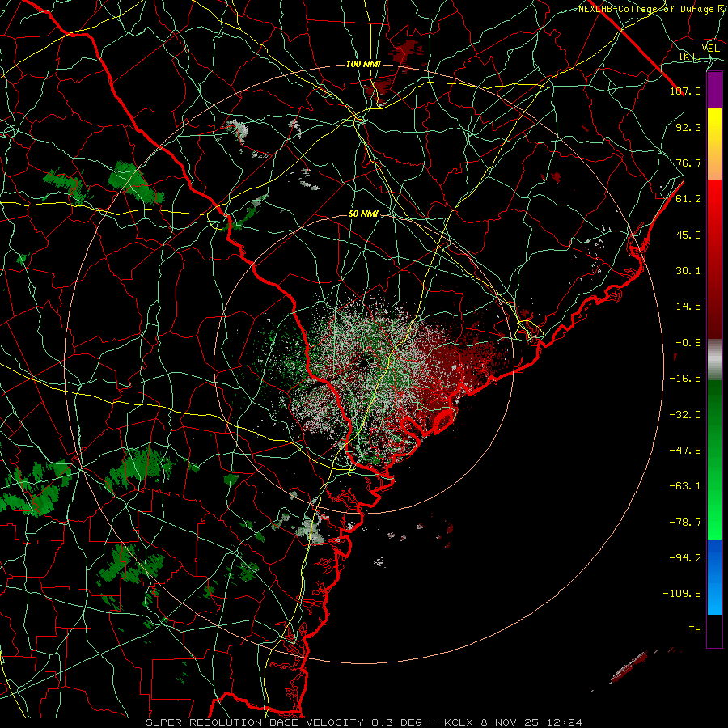Click the [KT] units label
728x728 pixels.
point(691,56)
